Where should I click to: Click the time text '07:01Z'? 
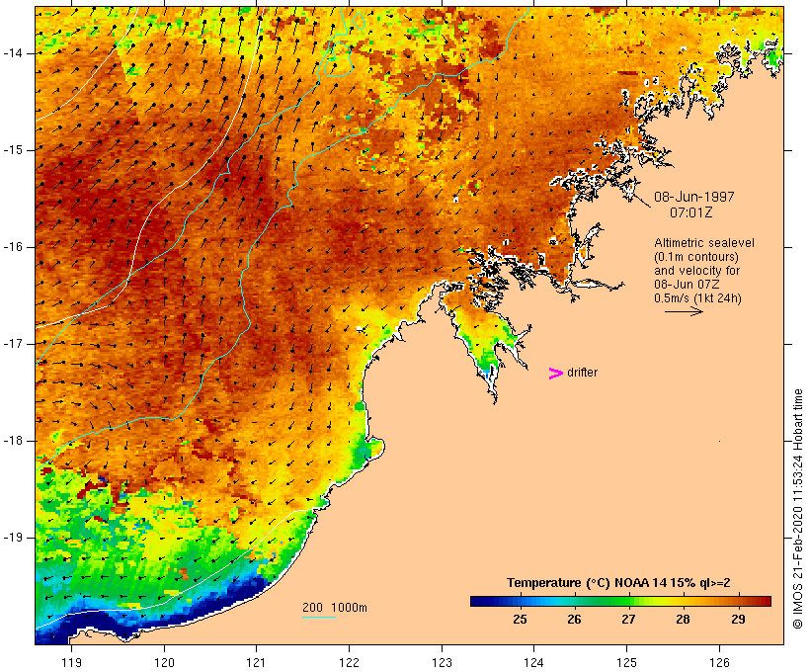tap(691, 211)
